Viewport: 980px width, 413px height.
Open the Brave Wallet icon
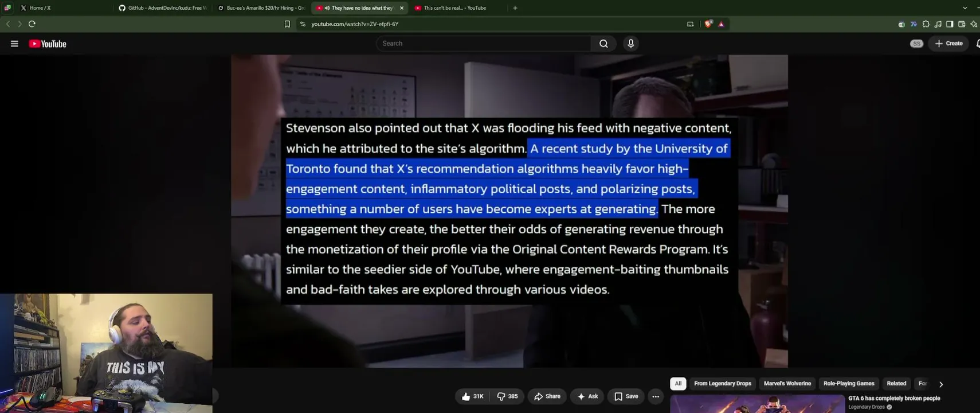pos(962,24)
